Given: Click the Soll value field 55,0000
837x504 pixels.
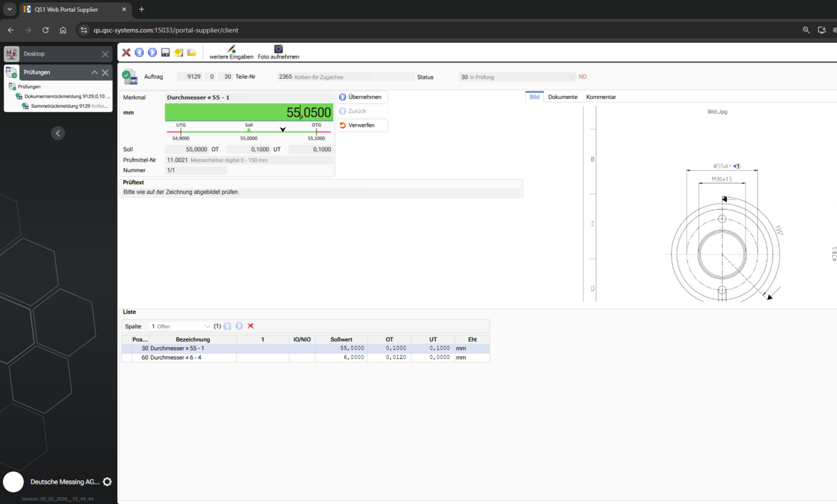Looking at the screenshot, I should coord(187,149).
